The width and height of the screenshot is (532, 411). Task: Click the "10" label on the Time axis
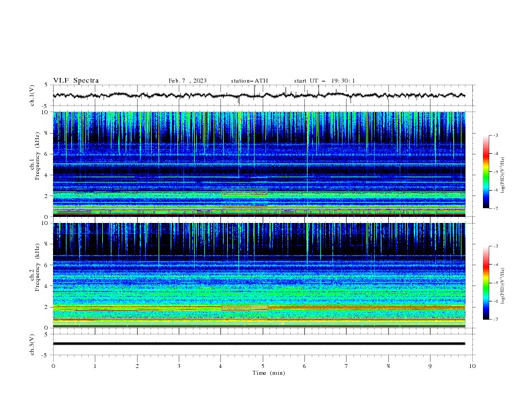(x=472, y=366)
